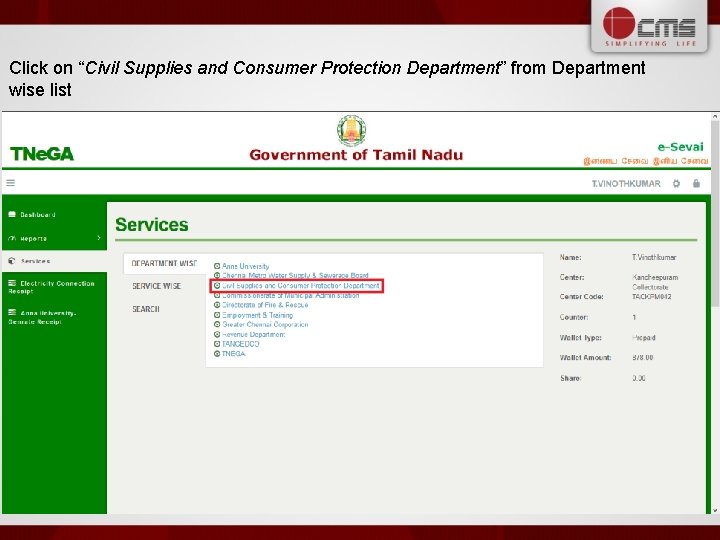Click bullet icon beside Anna University
The height and width of the screenshot is (540, 720).
pyautogui.click(x=217, y=266)
